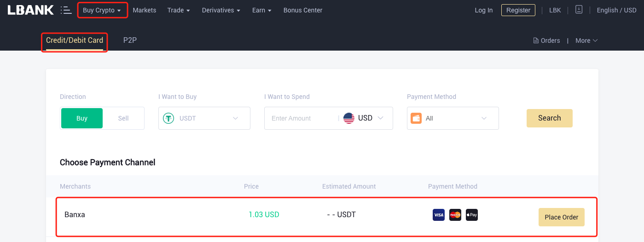Open the Buy Crypto menu

(102, 10)
